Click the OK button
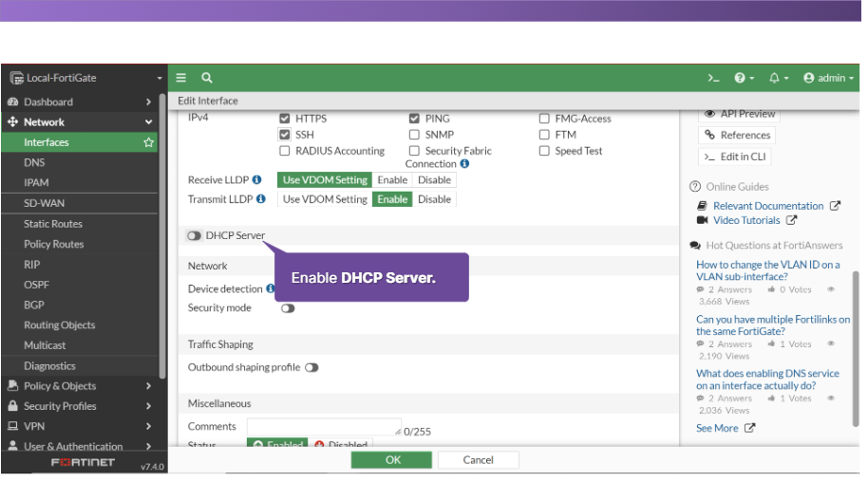The width and height of the screenshot is (868, 482). 391,460
